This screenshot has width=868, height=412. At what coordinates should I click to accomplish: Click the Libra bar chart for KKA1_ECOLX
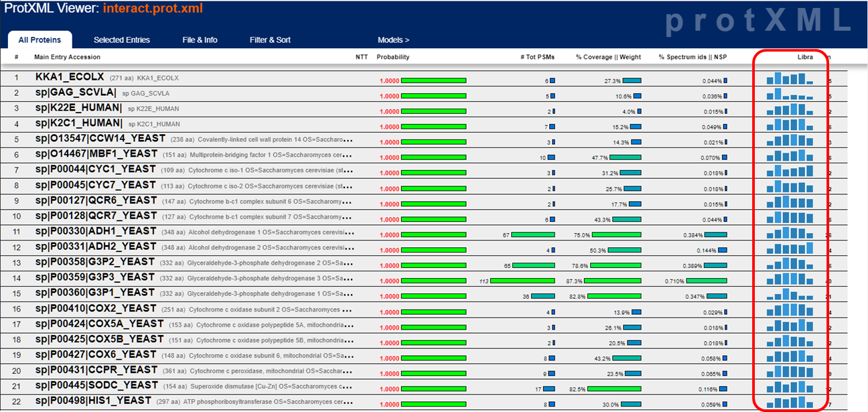pos(790,78)
